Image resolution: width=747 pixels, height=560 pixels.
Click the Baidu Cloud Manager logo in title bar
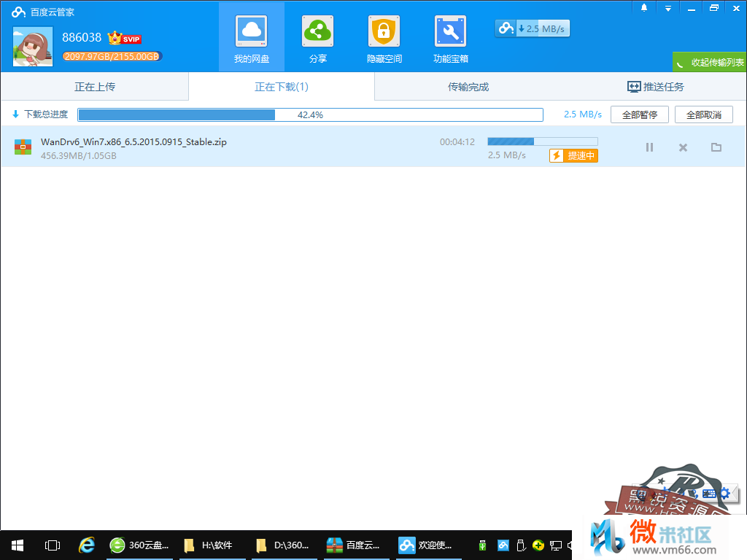point(18,12)
